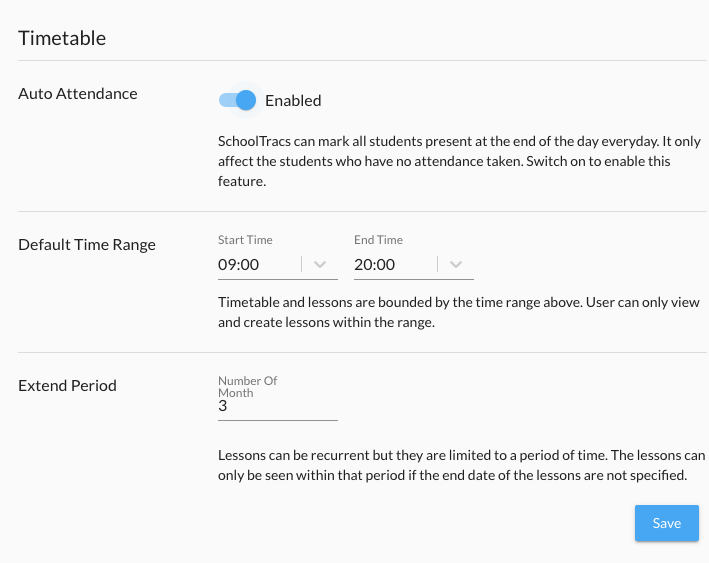The image size is (709, 563).
Task: Click the small "End Time" field caption
Action: coord(378,240)
